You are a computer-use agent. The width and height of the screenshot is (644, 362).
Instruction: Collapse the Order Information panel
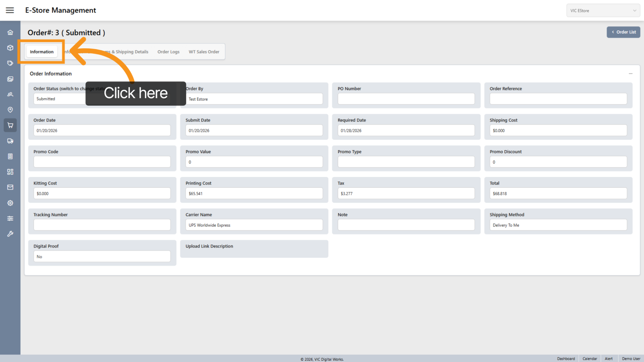pyautogui.click(x=631, y=74)
